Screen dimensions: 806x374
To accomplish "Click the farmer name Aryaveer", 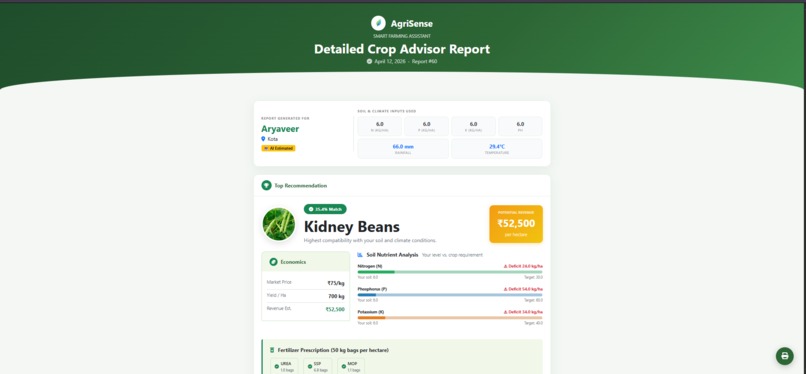I will 280,129.
